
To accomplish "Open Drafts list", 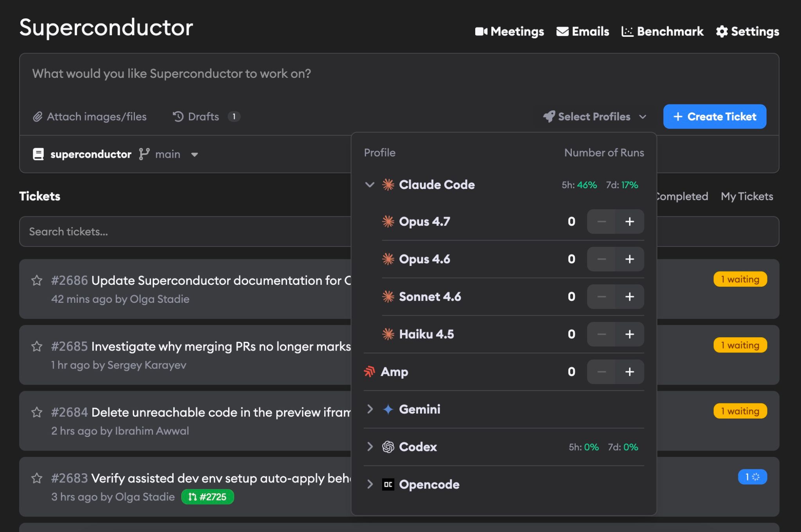I will point(196,117).
